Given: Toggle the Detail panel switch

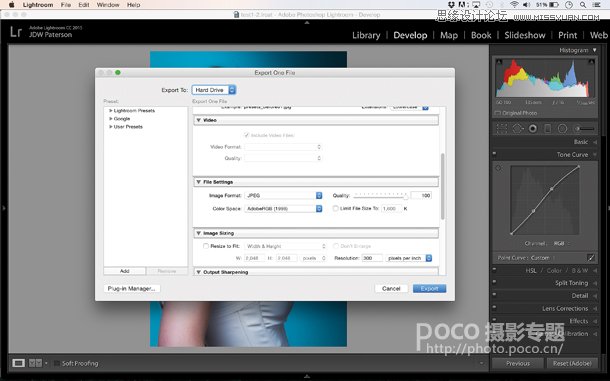Looking at the screenshot, I should point(494,295).
